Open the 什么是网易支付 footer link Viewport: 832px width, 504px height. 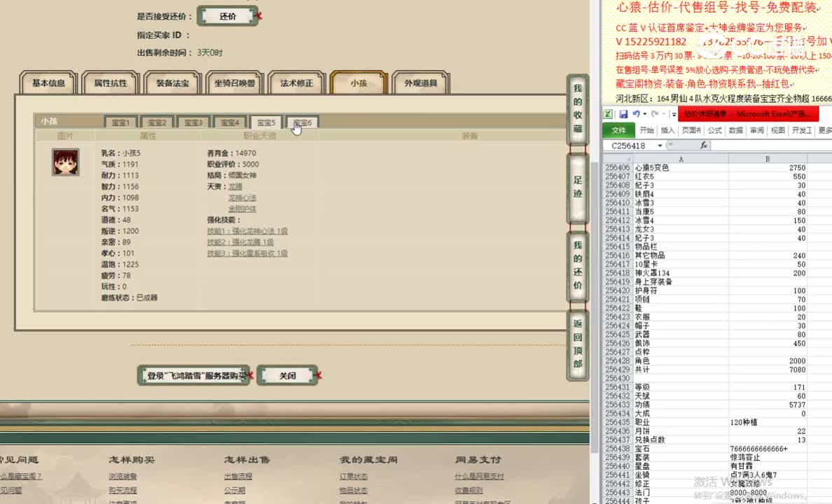pyautogui.click(x=480, y=477)
